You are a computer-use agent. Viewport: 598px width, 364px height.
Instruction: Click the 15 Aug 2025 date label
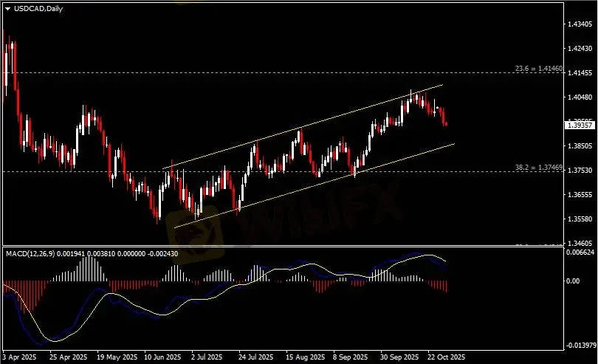point(306,357)
